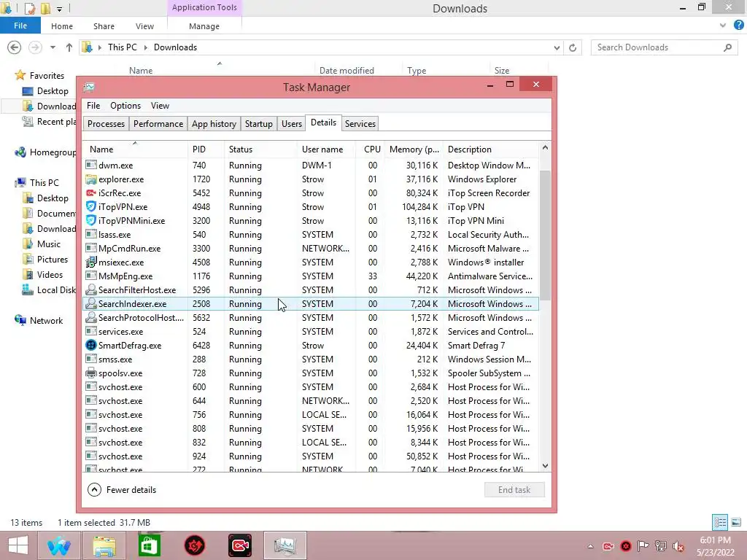Refresh the Downloads folder
The image size is (747, 560).
pos(573,47)
